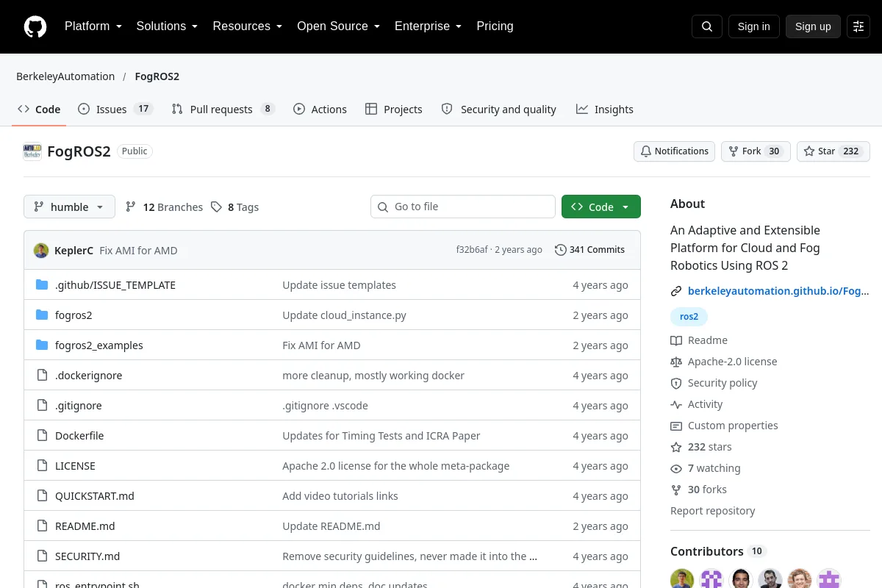Expand the Open Source menu
The height and width of the screenshot is (588, 882).
tap(338, 26)
